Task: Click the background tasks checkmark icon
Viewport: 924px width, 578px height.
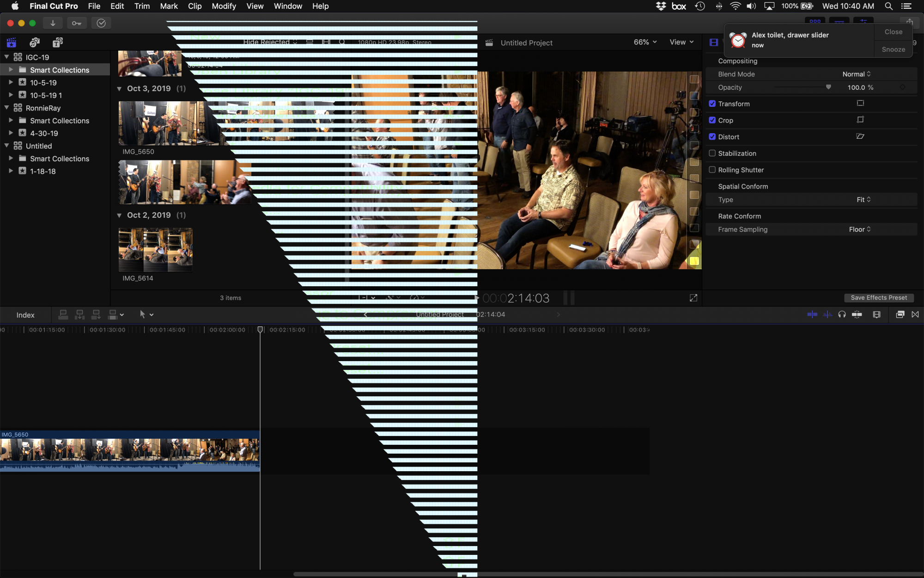Action: point(101,23)
